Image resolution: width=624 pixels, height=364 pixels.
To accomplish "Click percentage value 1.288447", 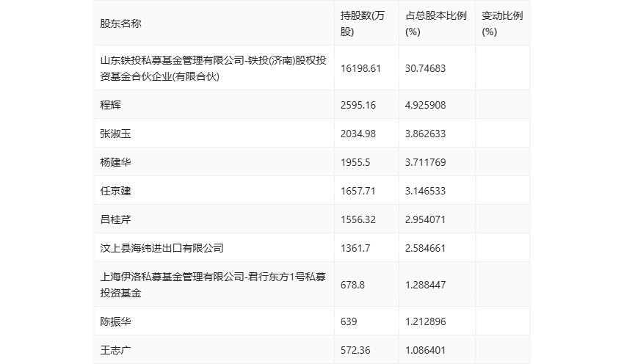I will coord(425,285).
